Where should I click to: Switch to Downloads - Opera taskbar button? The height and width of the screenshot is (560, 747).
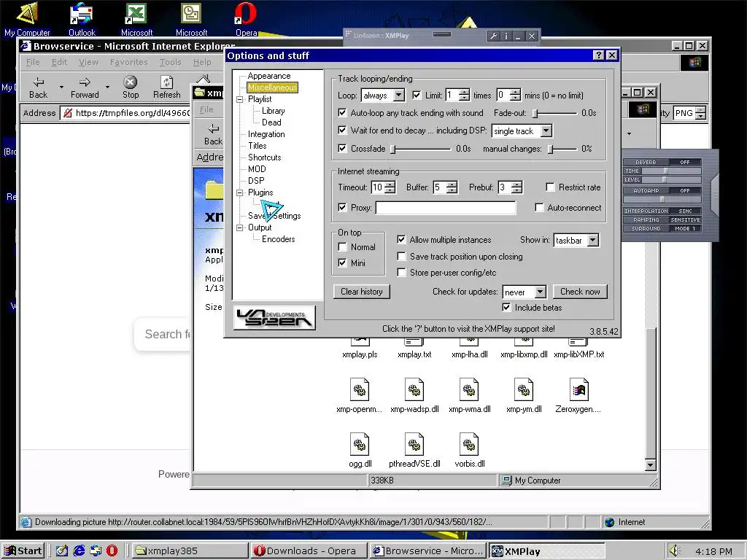coord(308,551)
